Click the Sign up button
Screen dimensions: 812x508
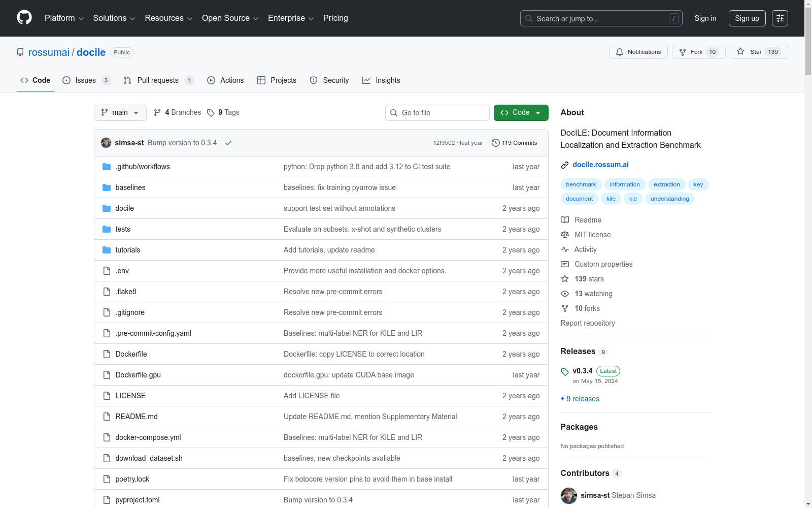tap(747, 18)
